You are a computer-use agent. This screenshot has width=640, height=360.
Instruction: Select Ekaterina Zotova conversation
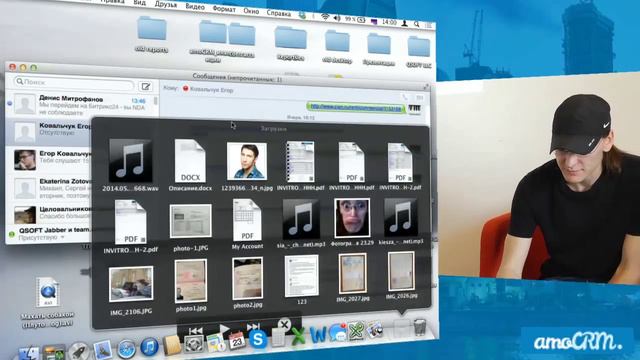(48, 188)
